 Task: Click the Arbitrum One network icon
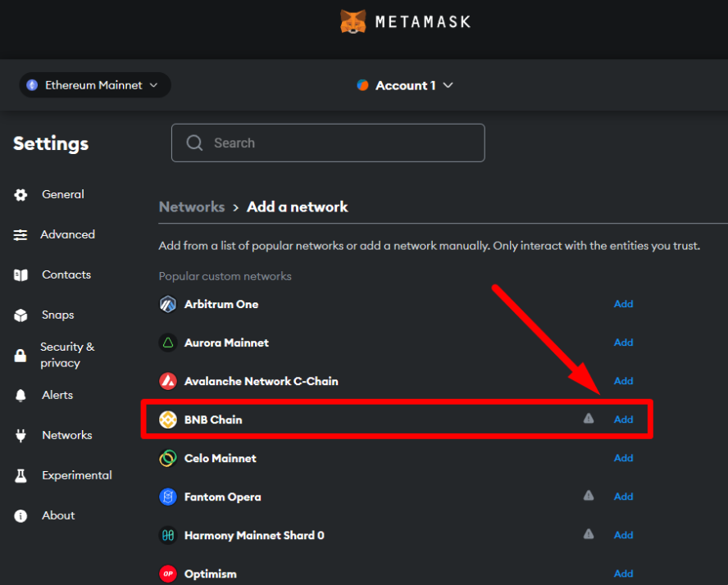pos(168,304)
